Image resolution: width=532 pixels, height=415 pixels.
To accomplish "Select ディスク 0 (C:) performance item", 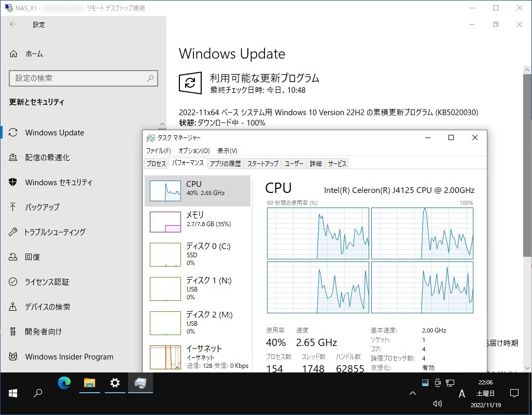I will coord(198,255).
